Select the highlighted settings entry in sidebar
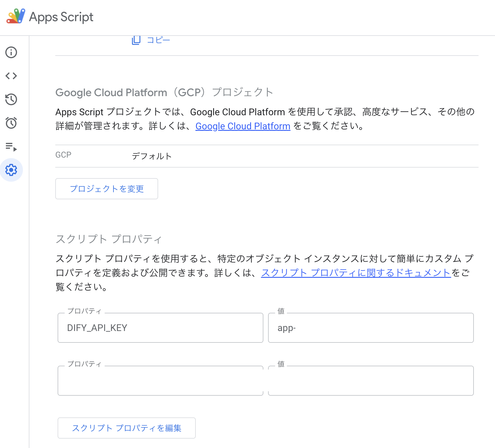The image size is (495, 448). (11, 170)
